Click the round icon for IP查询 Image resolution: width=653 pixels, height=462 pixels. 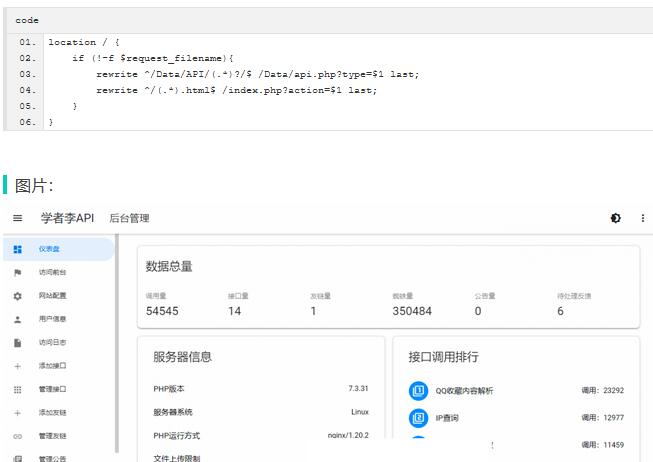[x=419, y=418]
